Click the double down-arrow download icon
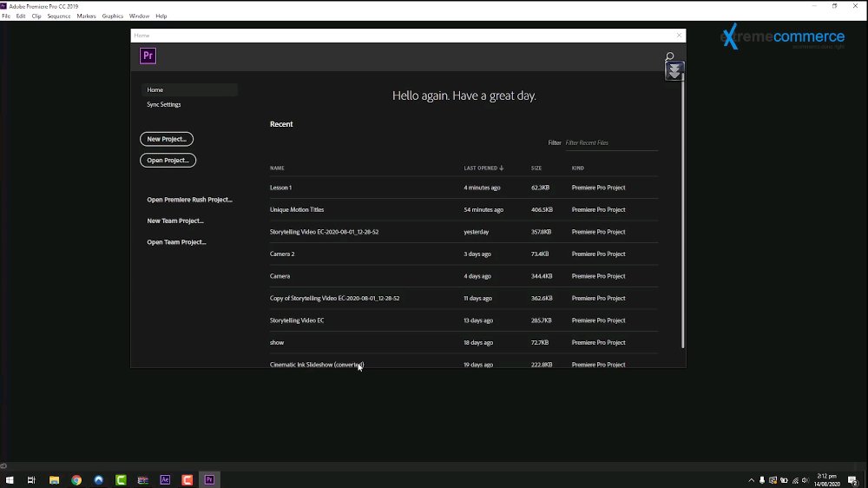 [674, 71]
